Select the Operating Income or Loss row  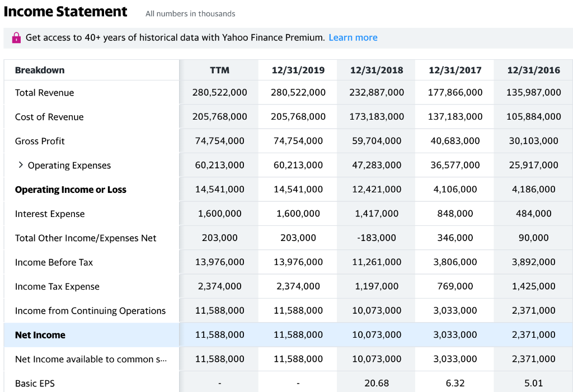point(71,189)
